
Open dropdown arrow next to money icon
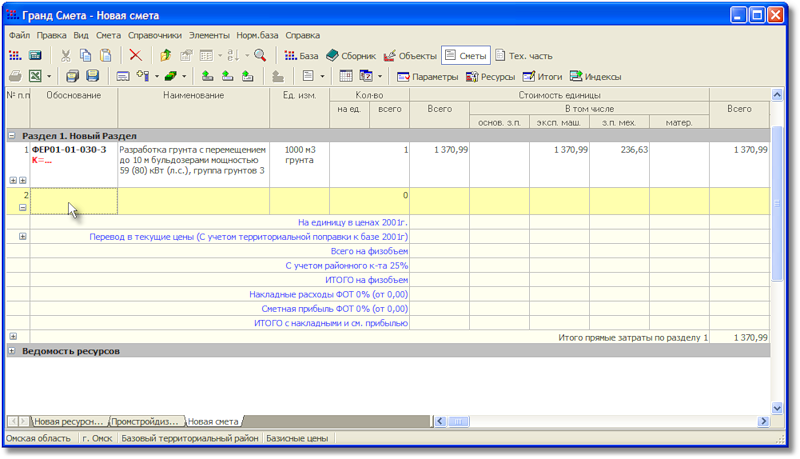(184, 77)
